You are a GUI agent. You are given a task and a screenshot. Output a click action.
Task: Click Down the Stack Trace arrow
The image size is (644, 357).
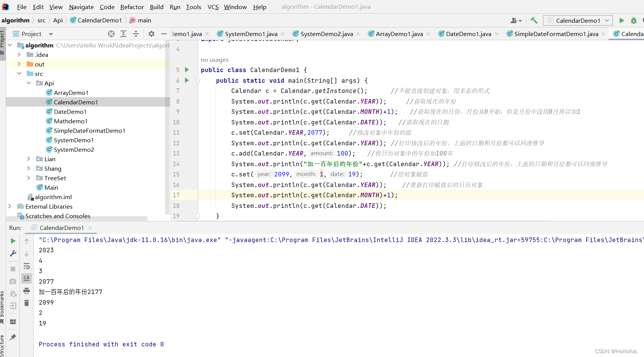[x=27, y=253]
